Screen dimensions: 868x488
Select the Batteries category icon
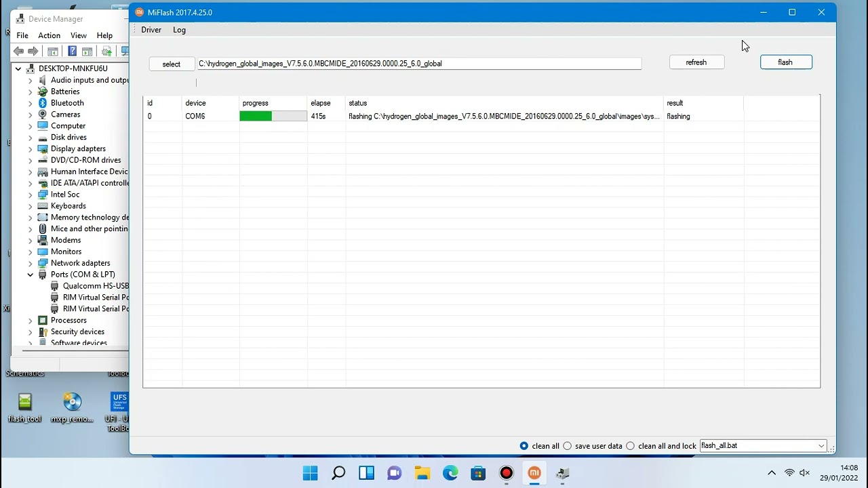click(43, 91)
